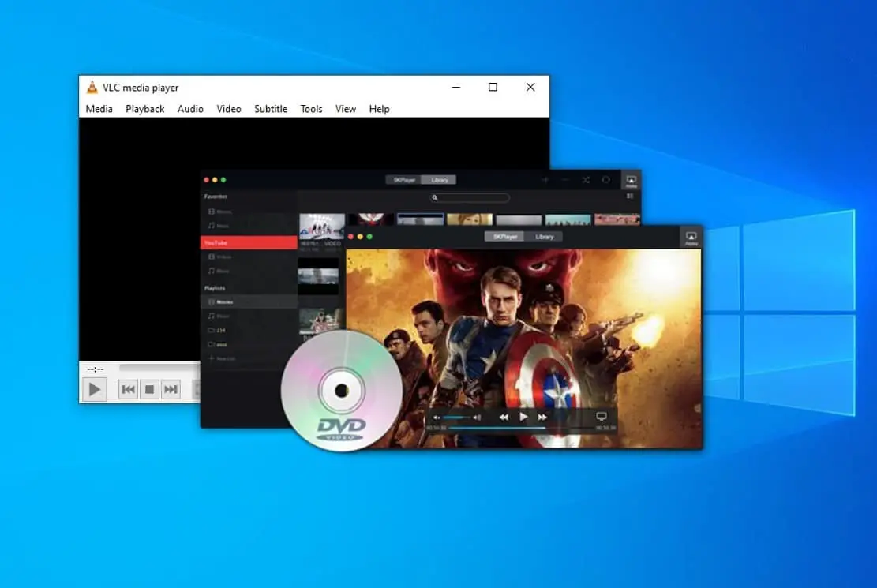Screen dimensions: 877x588
Task: Click the volume slider in player overlay
Action: click(456, 418)
